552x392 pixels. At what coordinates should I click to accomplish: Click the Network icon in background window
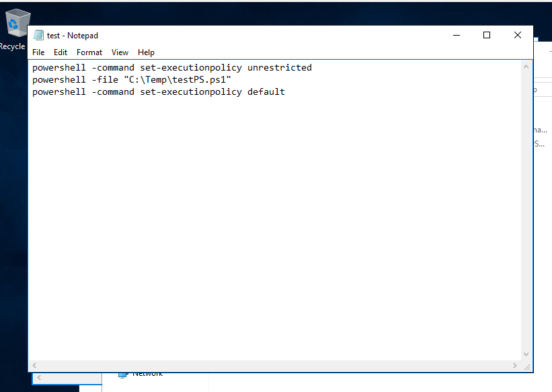tap(123, 375)
